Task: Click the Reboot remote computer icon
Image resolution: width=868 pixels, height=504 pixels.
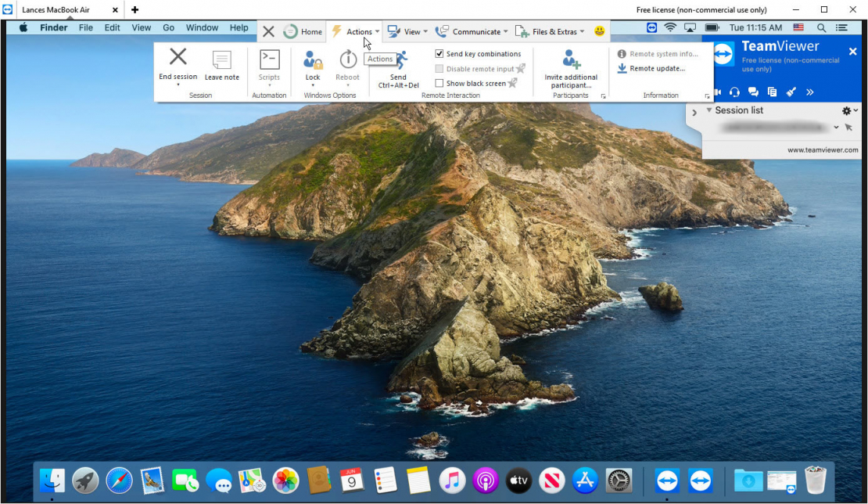Action: tap(347, 67)
